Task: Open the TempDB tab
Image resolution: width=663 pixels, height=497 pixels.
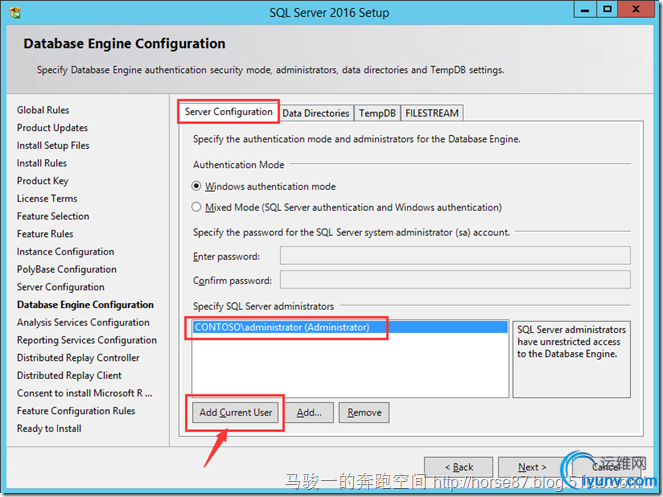Action: [377, 113]
